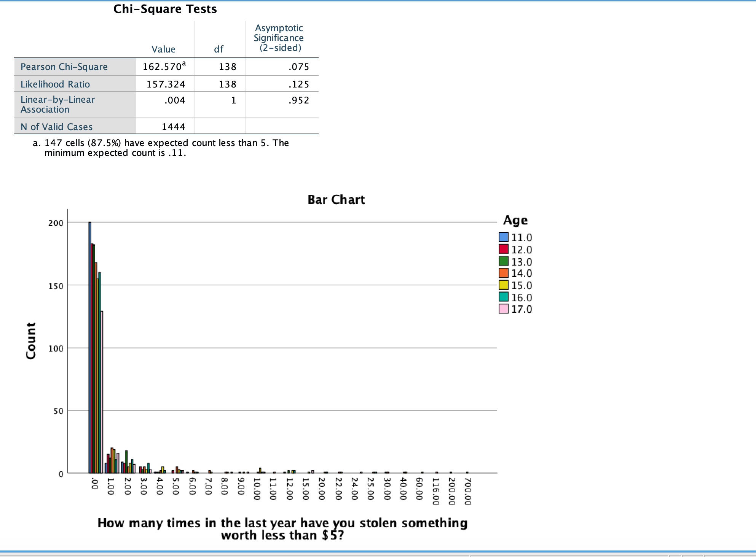Click the Linear-by-Linear Association row label
Viewport: 756px width, 557px height.
pyautogui.click(x=57, y=104)
